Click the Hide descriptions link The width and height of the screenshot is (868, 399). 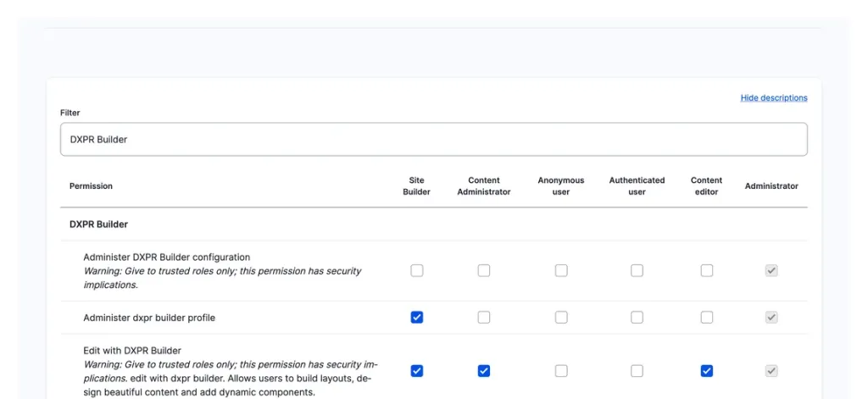pos(774,98)
